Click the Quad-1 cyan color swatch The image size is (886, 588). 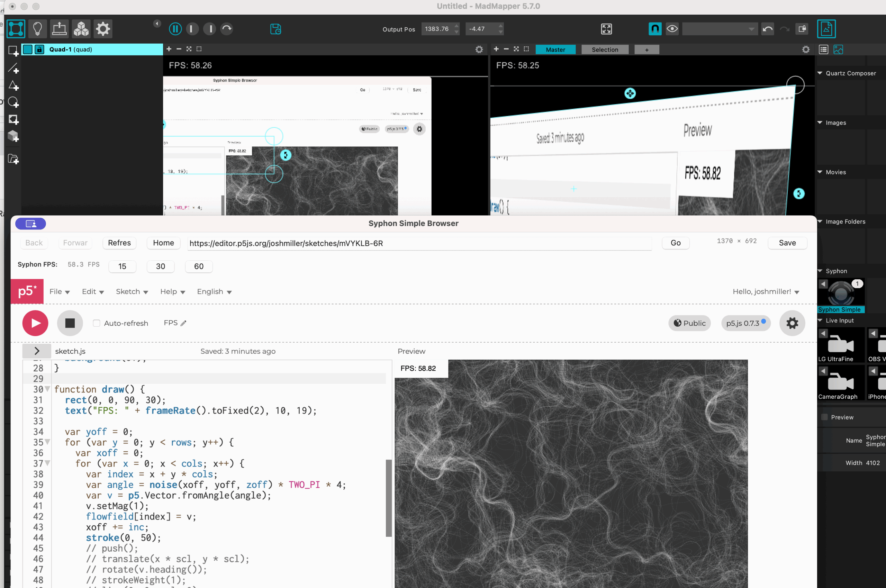pyautogui.click(x=28, y=49)
